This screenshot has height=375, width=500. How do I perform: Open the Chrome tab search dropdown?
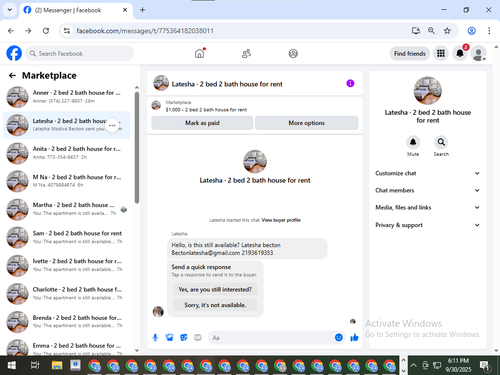10,10
